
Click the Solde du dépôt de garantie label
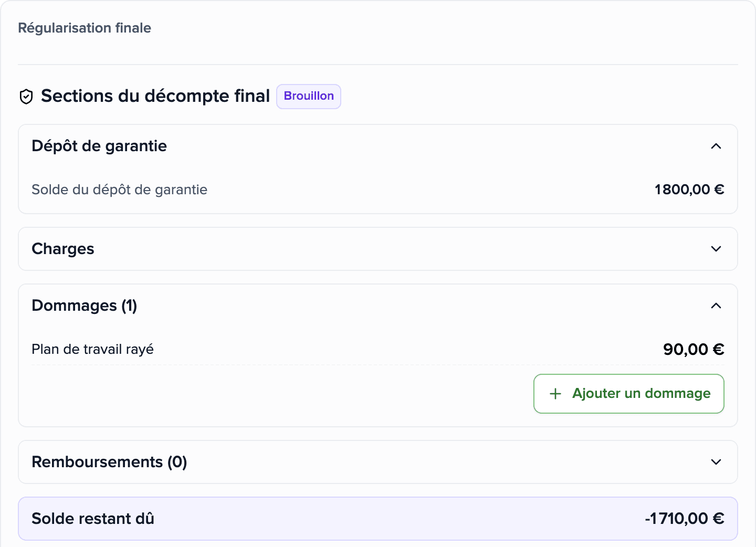tap(120, 190)
